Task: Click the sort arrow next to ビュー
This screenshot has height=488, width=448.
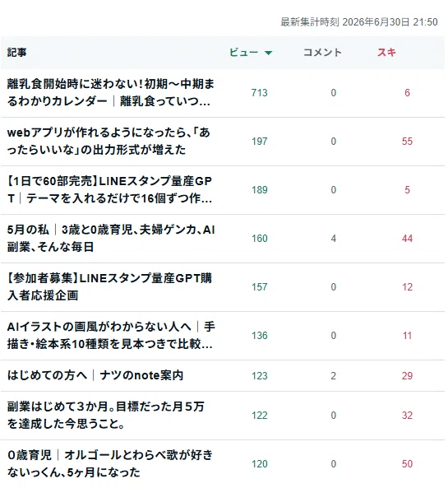Action: coord(268,53)
